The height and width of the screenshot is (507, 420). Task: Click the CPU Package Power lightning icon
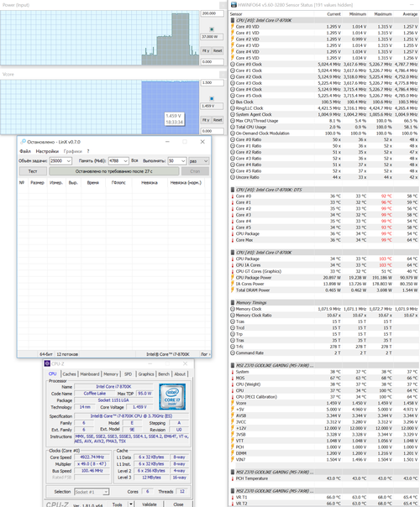tap(233, 278)
